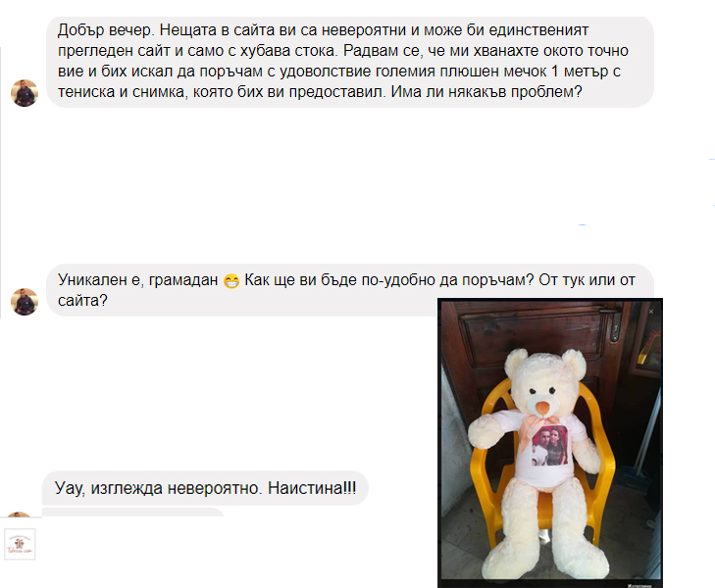Image resolution: width=715 pixels, height=588 pixels.
Task: Click the couple picture printed on bear's shirt
Action: [x=550, y=446]
